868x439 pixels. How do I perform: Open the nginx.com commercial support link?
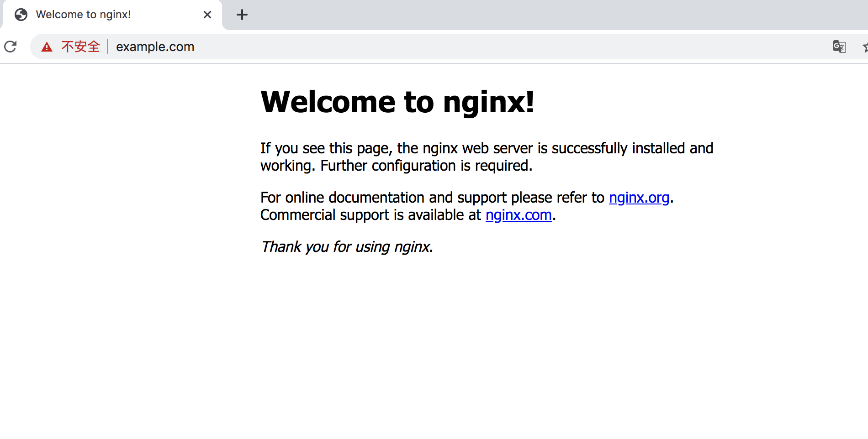[x=519, y=215]
